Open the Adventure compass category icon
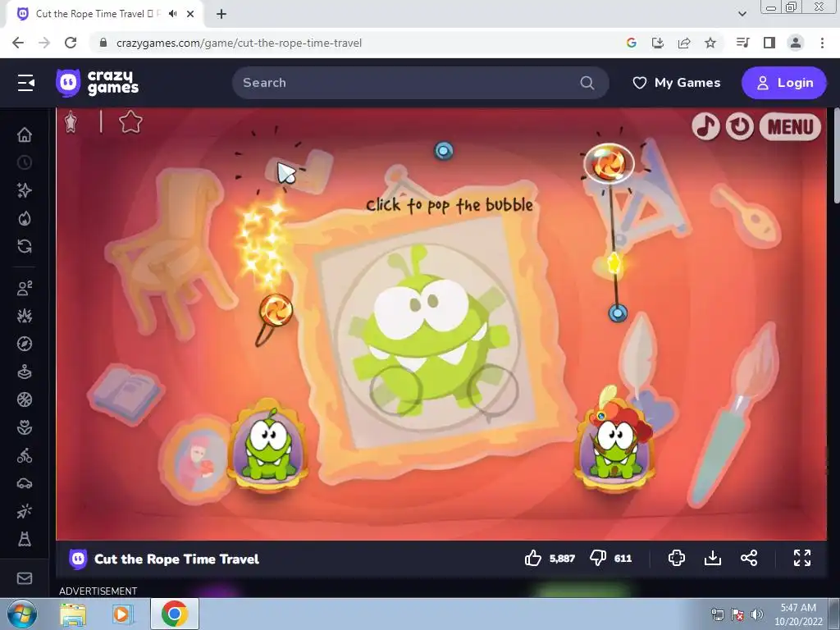This screenshot has width=840, height=630. [x=25, y=344]
